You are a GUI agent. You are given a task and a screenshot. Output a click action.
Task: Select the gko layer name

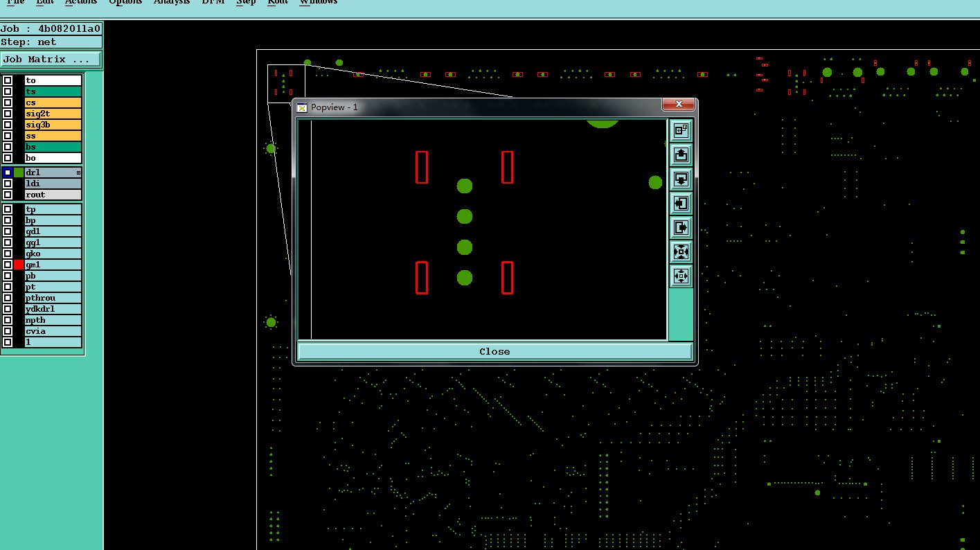tap(53, 254)
